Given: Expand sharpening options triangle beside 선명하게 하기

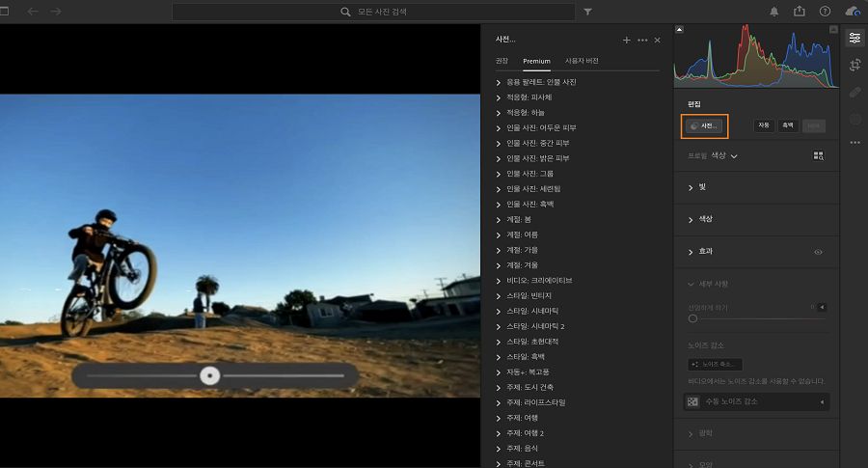Looking at the screenshot, I should (822, 307).
